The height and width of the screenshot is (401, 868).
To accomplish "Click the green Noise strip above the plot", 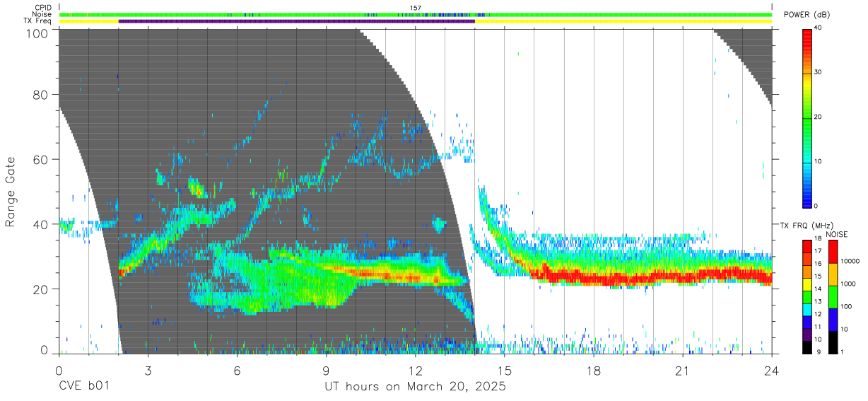I will (x=416, y=14).
